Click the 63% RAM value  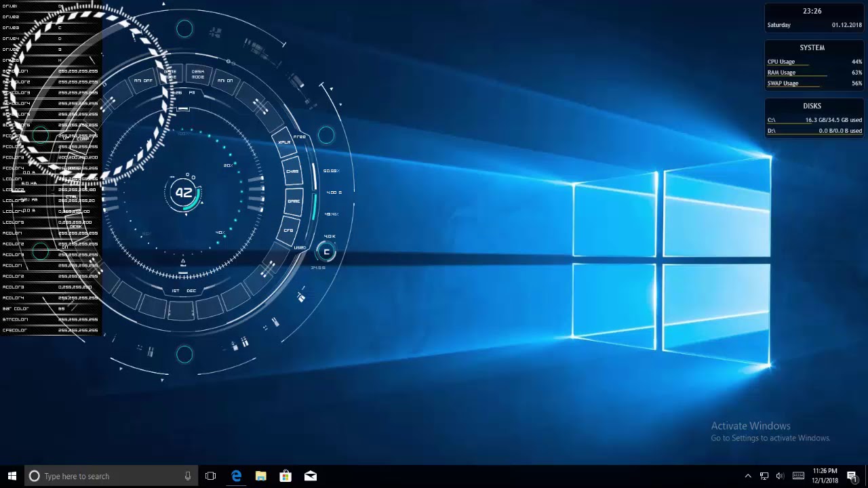(x=857, y=73)
